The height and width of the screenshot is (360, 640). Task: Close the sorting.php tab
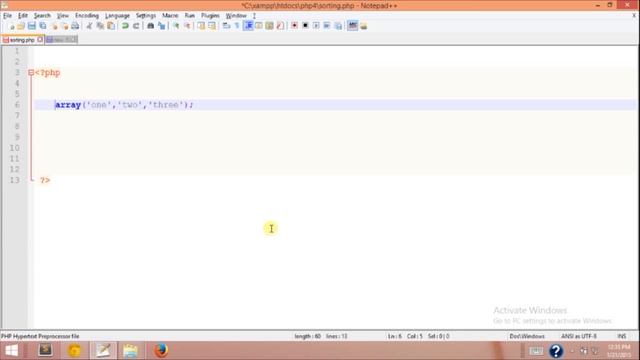(x=40, y=40)
